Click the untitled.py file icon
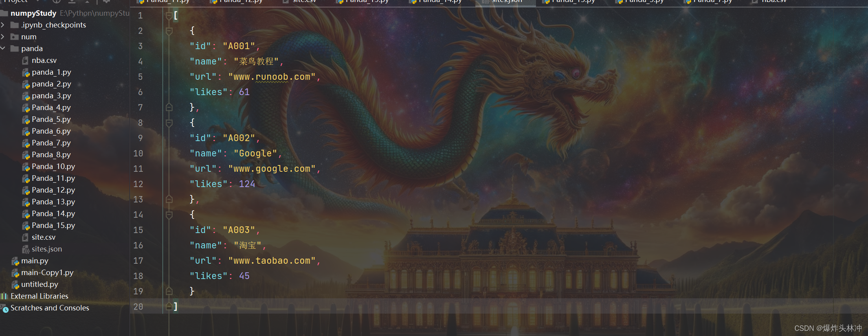 (15, 285)
